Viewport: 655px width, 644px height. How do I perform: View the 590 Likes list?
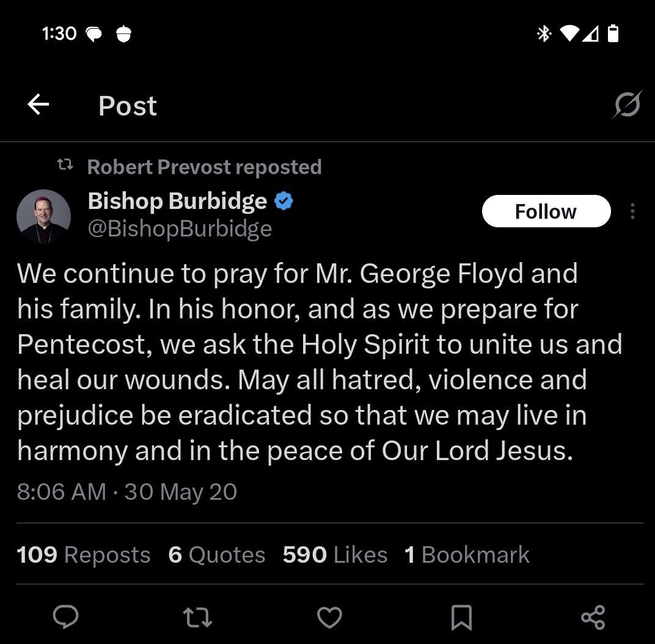(x=335, y=555)
